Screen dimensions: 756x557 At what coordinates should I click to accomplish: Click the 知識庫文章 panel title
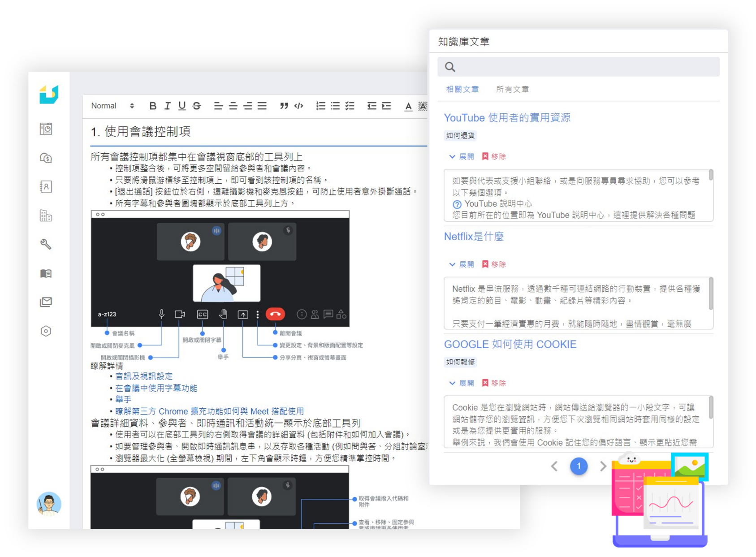[x=464, y=42]
